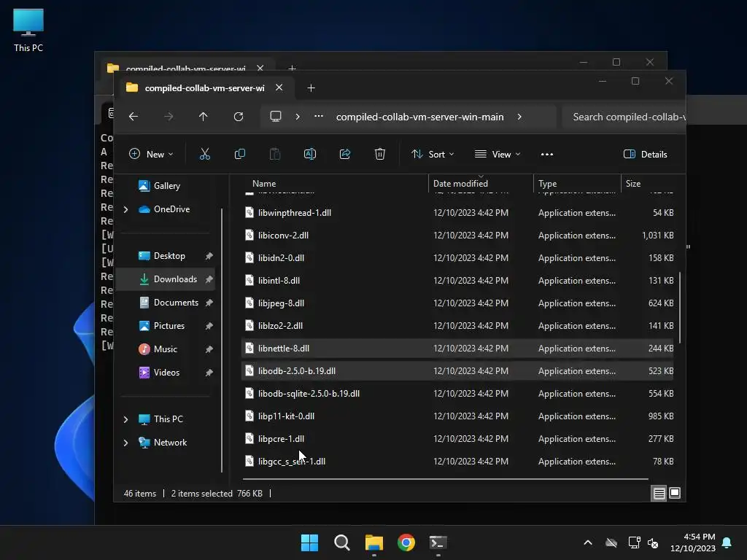Select file libodb-sqlite-2.5.0-b.19.dll
The width and height of the screenshot is (747, 560).
pos(457,394)
